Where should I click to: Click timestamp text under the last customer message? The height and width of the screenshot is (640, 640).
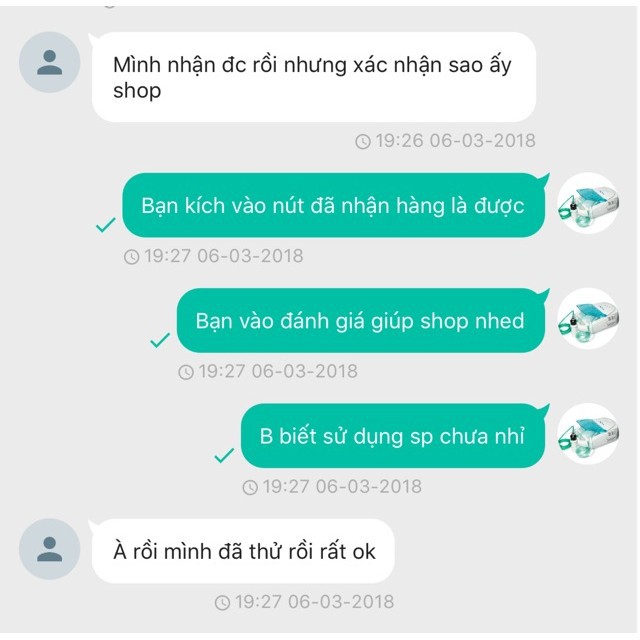coord(315,602)
